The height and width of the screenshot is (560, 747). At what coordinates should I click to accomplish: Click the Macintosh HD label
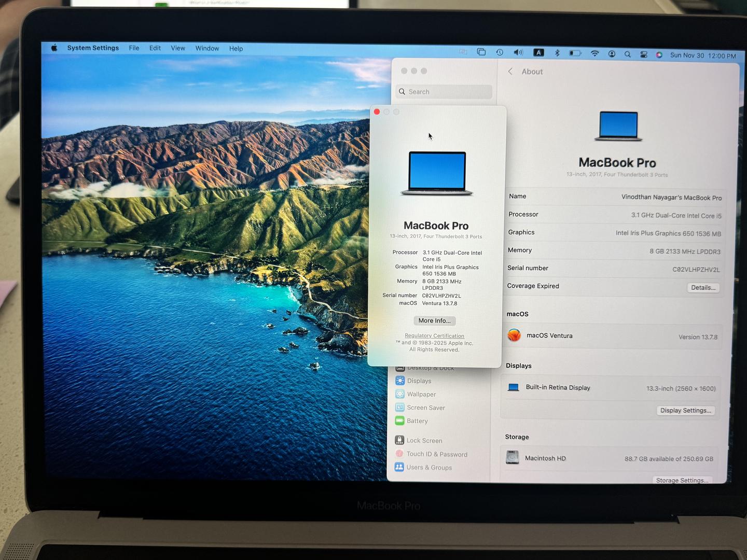(545, 458)
